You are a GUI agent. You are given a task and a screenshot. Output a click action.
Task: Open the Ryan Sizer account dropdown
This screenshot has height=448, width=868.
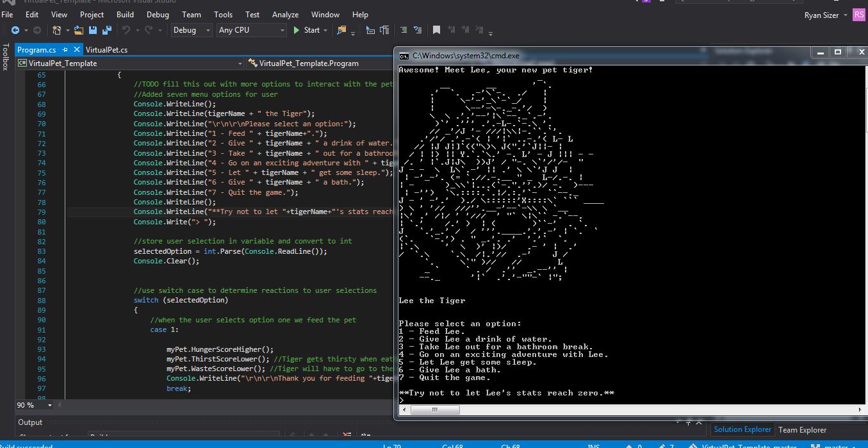(826, 15)
